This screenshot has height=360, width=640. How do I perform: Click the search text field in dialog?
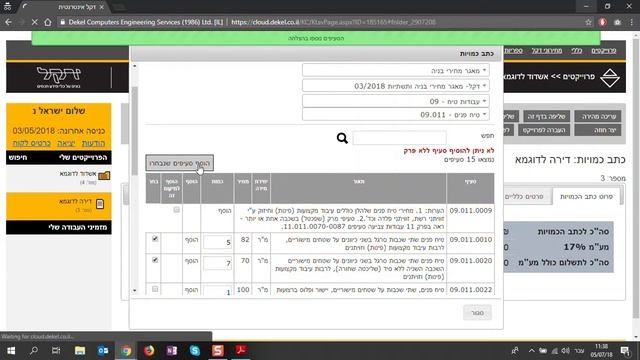[400, 138]
